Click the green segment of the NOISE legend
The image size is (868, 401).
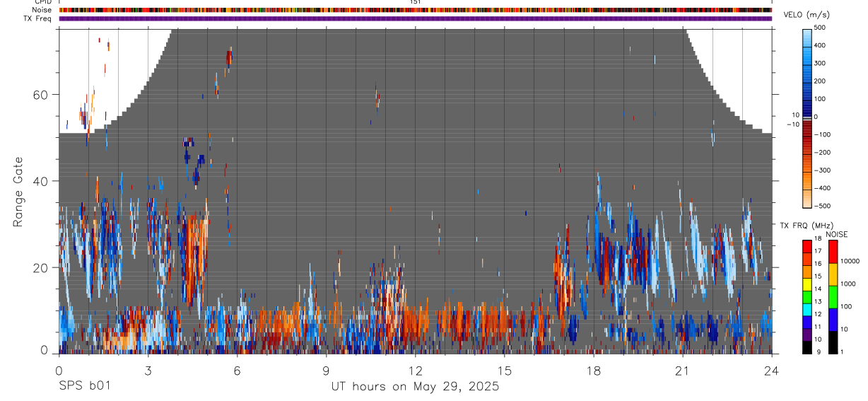[x=833, y=297]
